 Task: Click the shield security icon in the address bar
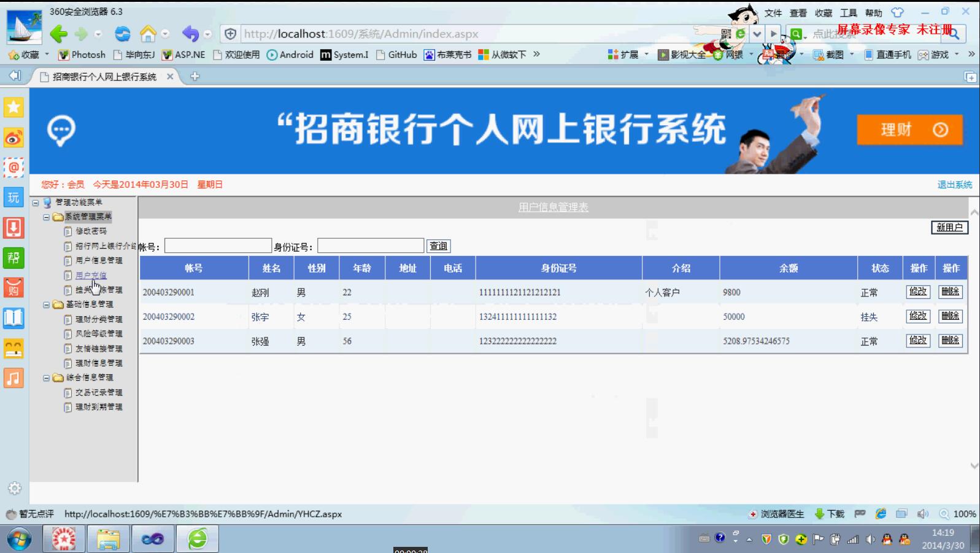[230, 34]
